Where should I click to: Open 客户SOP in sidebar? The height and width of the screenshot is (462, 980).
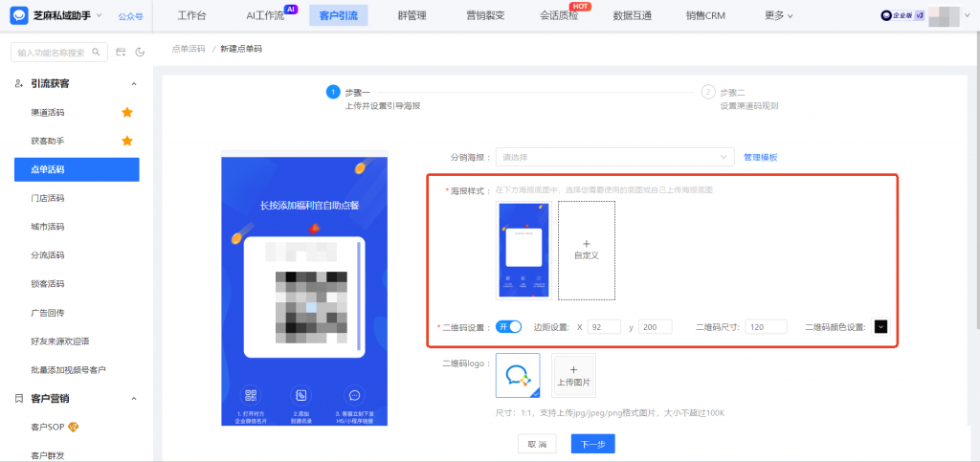pyautogui.click(x=48, y=427)
